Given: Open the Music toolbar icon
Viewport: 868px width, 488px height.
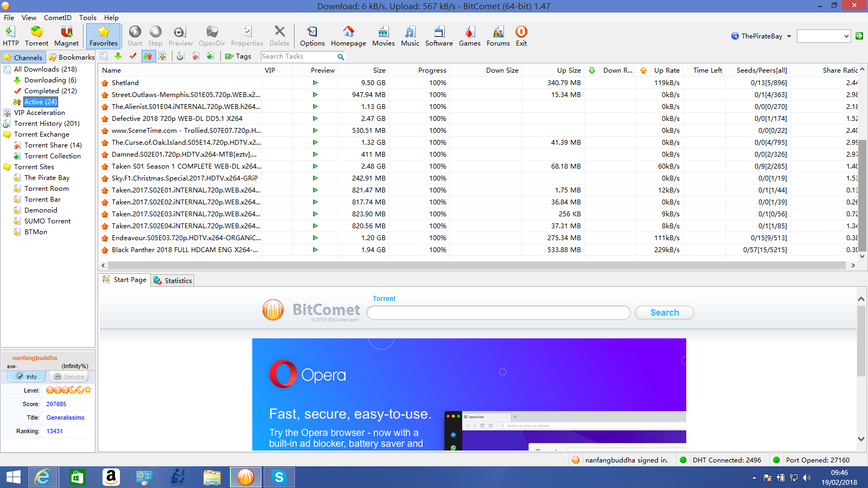Looking at the screenshot, I should click(410, 36).
